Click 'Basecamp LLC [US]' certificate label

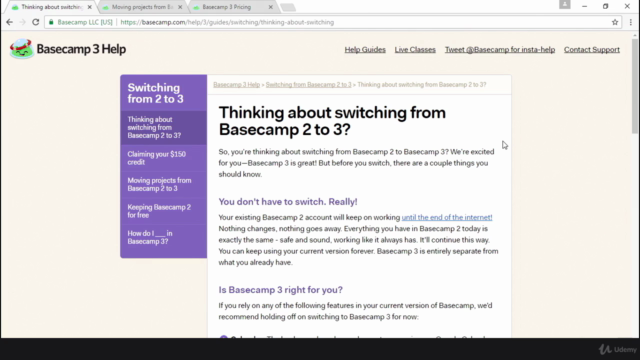click(x=85, y=22)
